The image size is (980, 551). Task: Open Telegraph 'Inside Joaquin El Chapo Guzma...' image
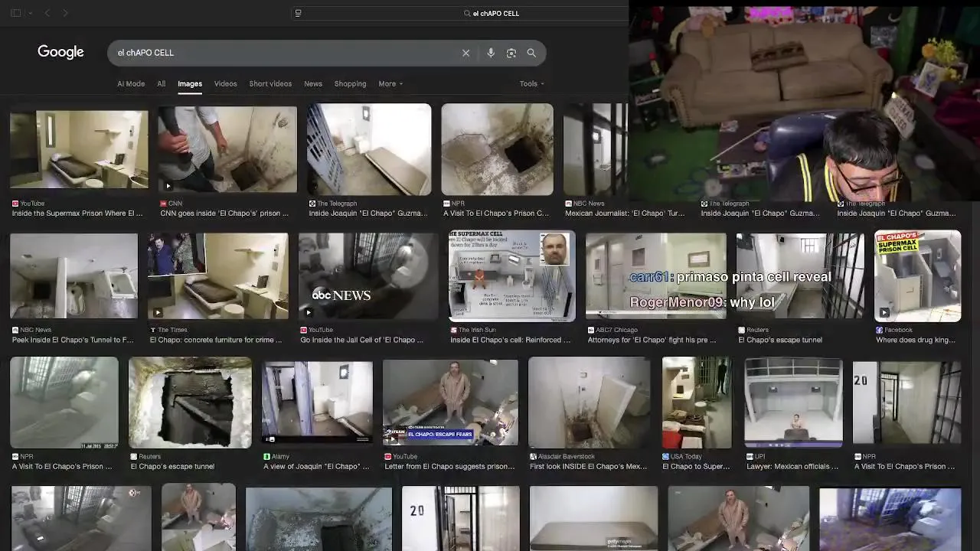coord(369,149)
